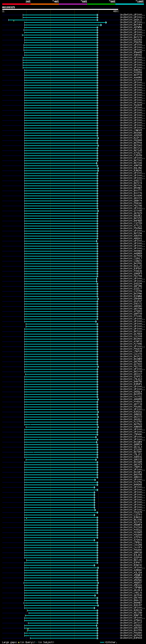Select the UniRef100_C3Z789 label
The width and height of the screenshot is (146, 644).
131,223
